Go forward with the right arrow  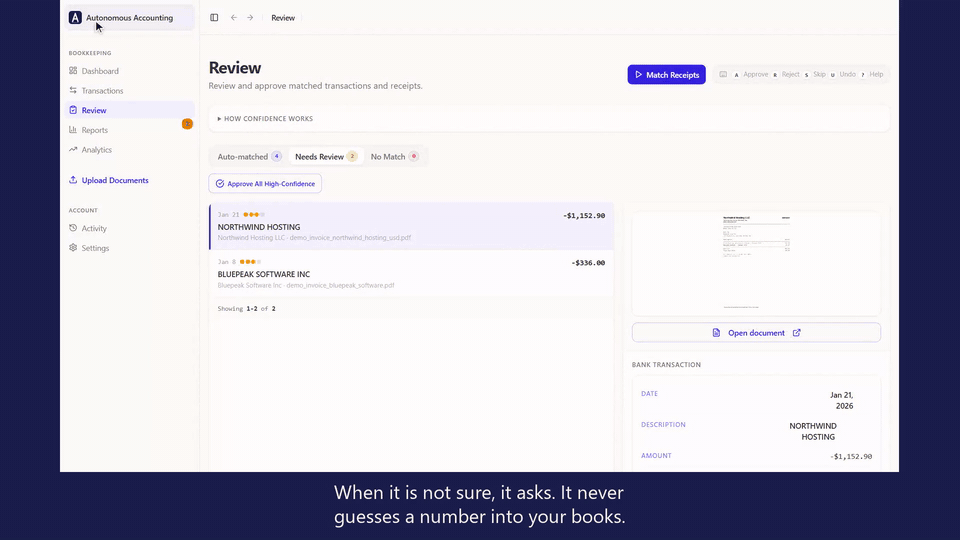(250, 18)
